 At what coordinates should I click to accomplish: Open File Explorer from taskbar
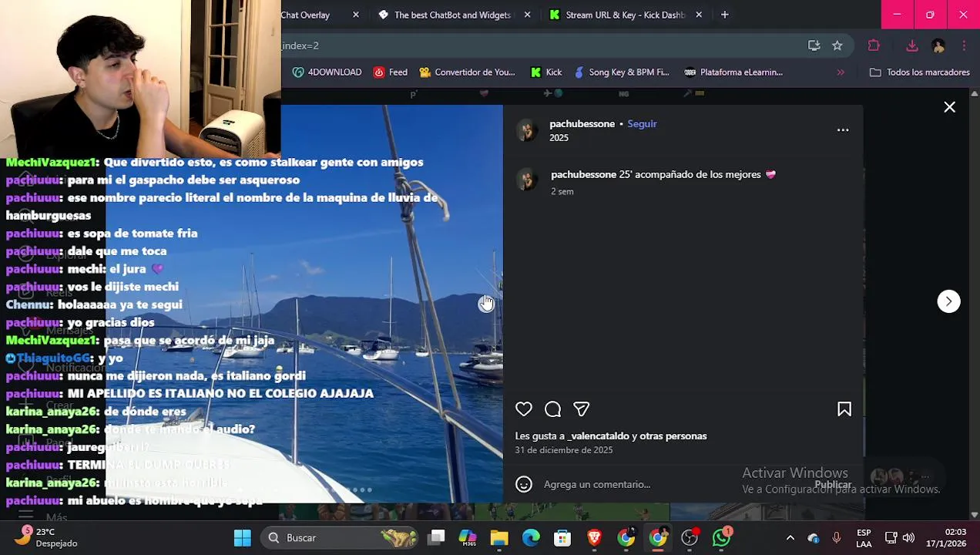499,538
